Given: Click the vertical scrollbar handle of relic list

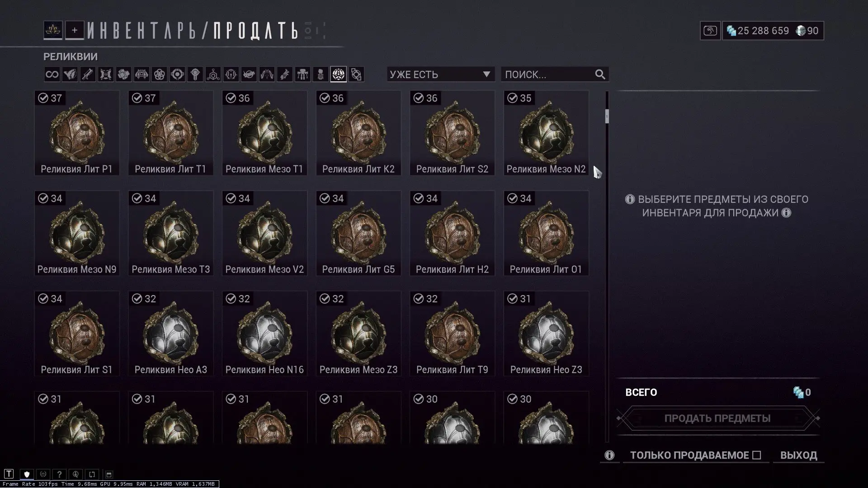Looking at the screenshot, I should coord(607,116).
